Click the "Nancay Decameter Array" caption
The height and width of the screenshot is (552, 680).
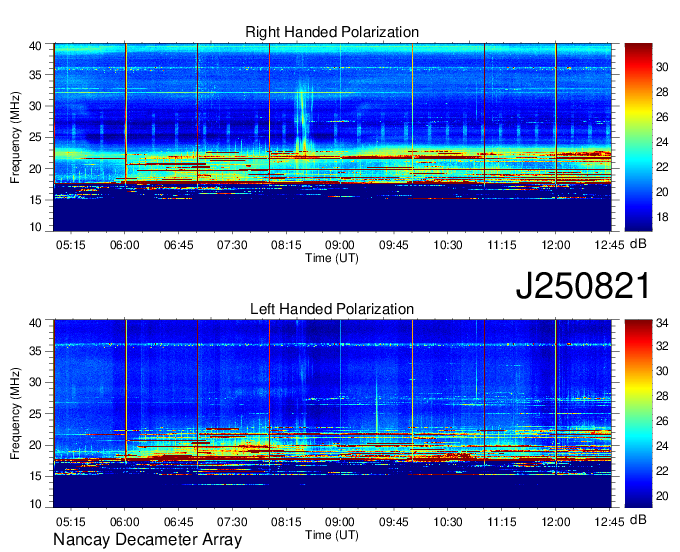click(147, 540)
